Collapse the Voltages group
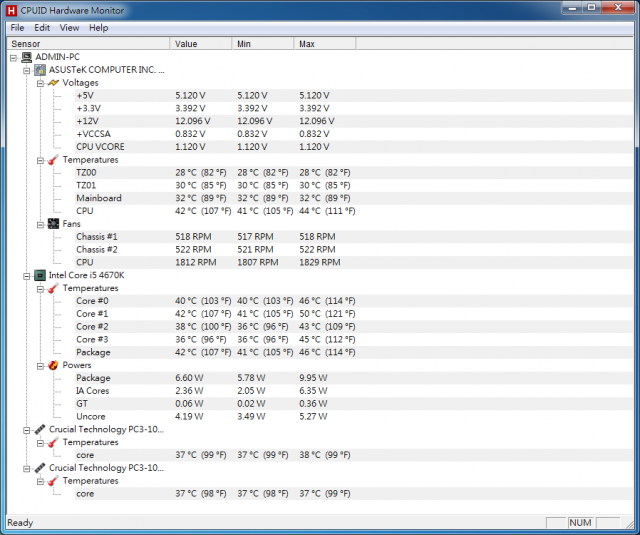Image resolution: width=640 pixels, height=535 pixels. click(x=40, y=84)
